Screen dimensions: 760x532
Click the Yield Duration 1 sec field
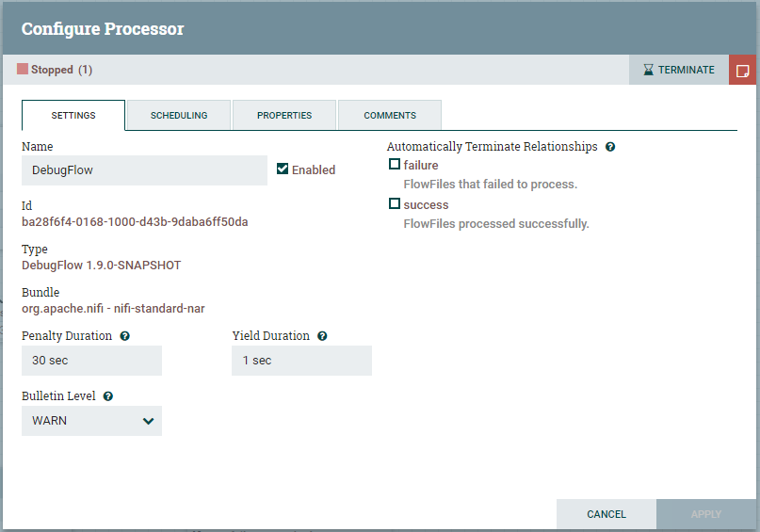(301, 361)
